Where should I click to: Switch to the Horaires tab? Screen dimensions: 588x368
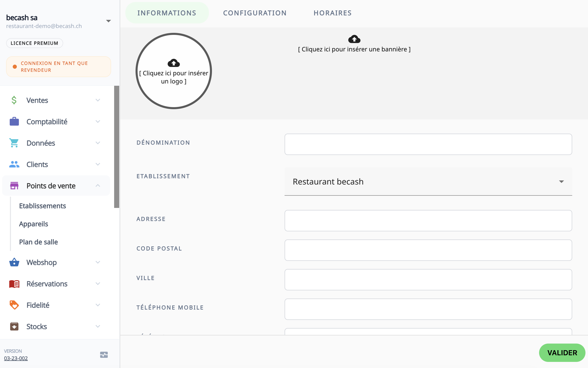pos(332,13)
